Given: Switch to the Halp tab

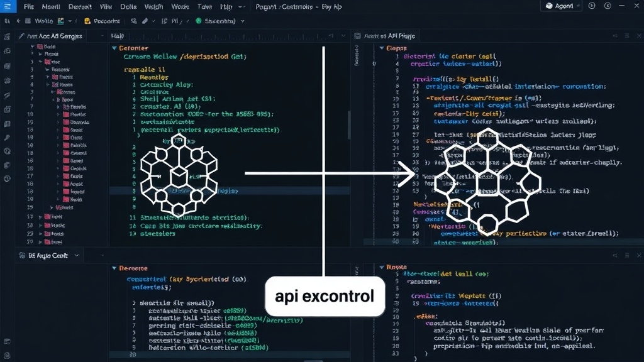Looking at the screenshot, I should tap(118, 36).
